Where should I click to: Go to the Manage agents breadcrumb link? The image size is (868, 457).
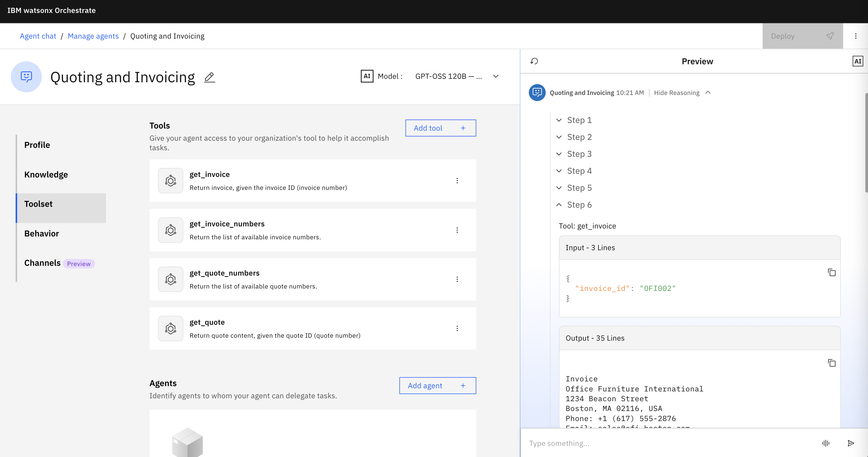pos(93,36)
